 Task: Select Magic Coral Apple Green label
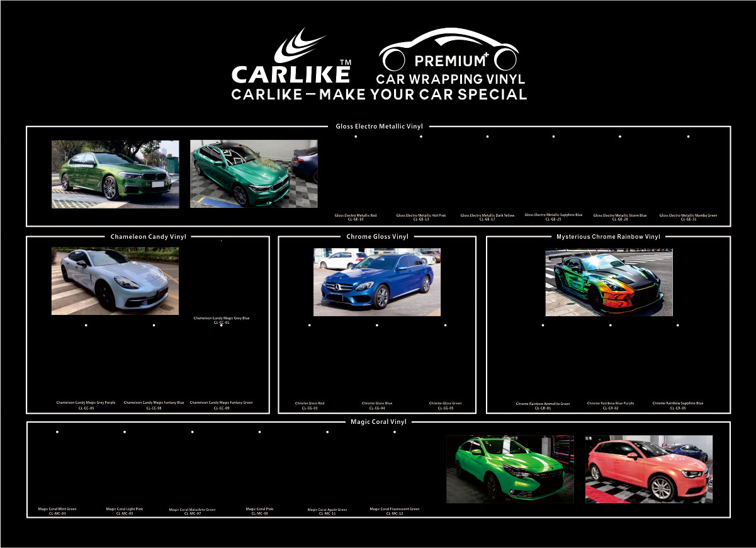[327, 511]
